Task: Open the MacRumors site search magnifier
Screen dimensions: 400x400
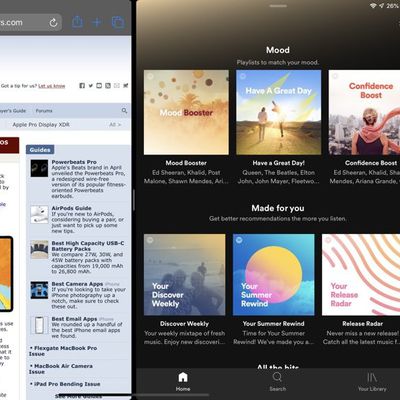Action: [124, 110]
